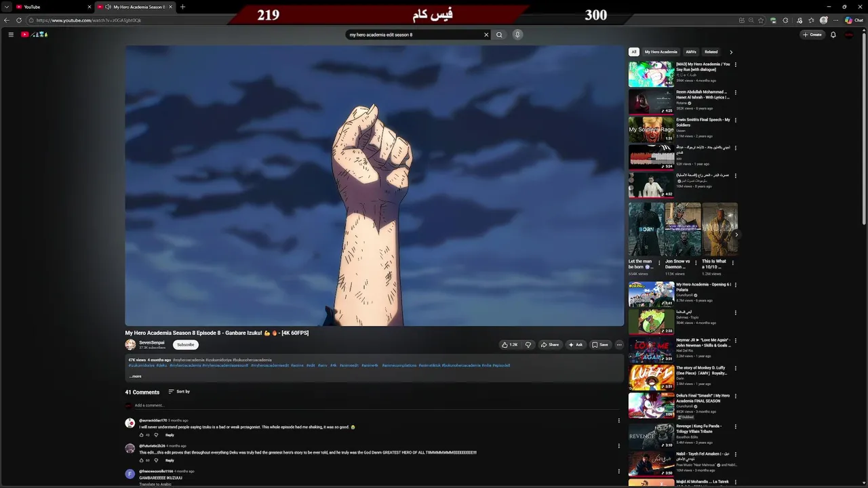The width and height of the screenshot is (868, 488).
Task: Show more filter chips with the arrow
Action: click(x=731, y=52)
